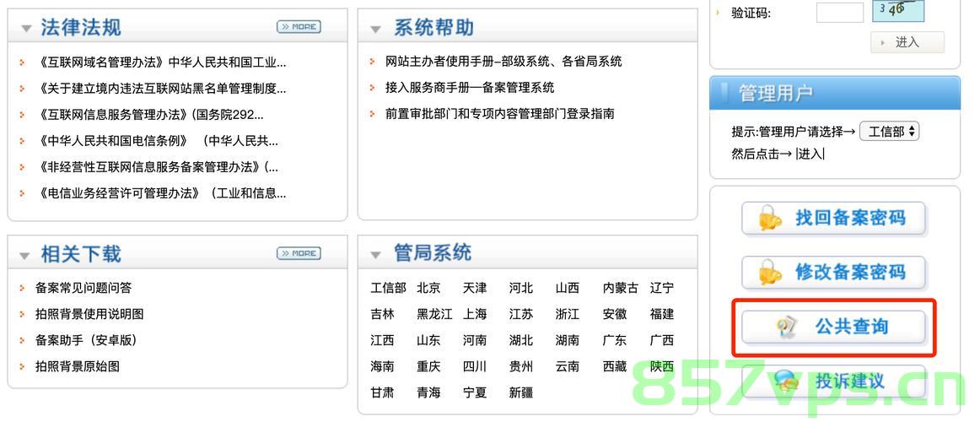
Task: Click the 进入 login button
Action: coord(907,42)
